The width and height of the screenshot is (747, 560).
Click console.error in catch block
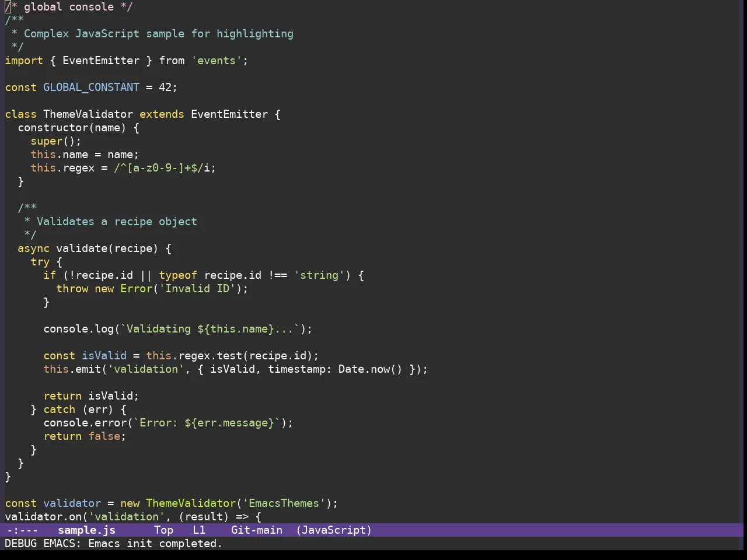[x=85, y=423]
